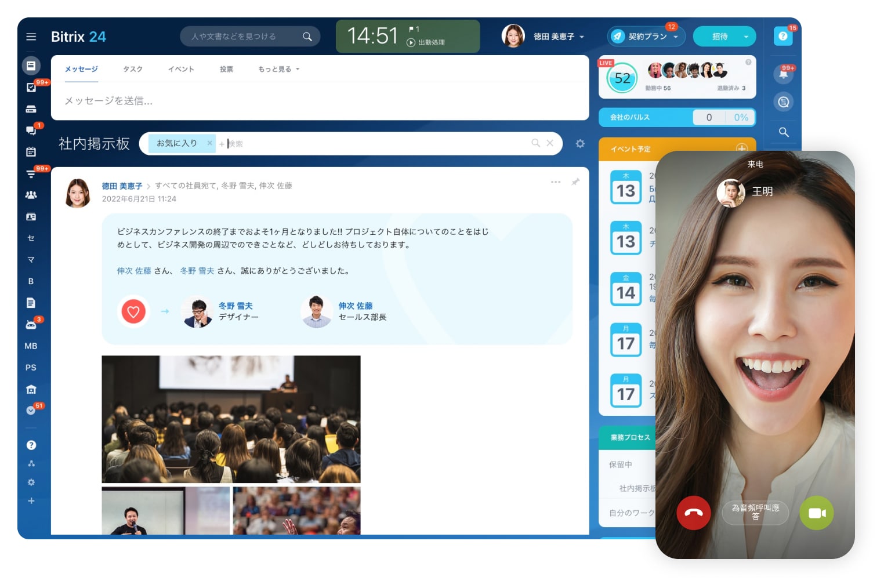Screen dimensions: 884x588
Task: Expand the 徳田 美恵子 user menu
Action: pos(559,37)
